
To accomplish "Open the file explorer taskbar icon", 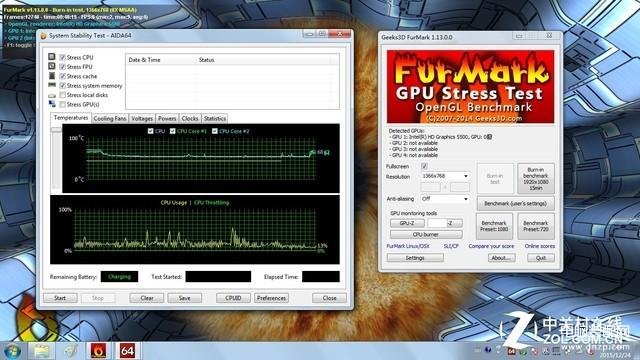I will pos(42,351).
